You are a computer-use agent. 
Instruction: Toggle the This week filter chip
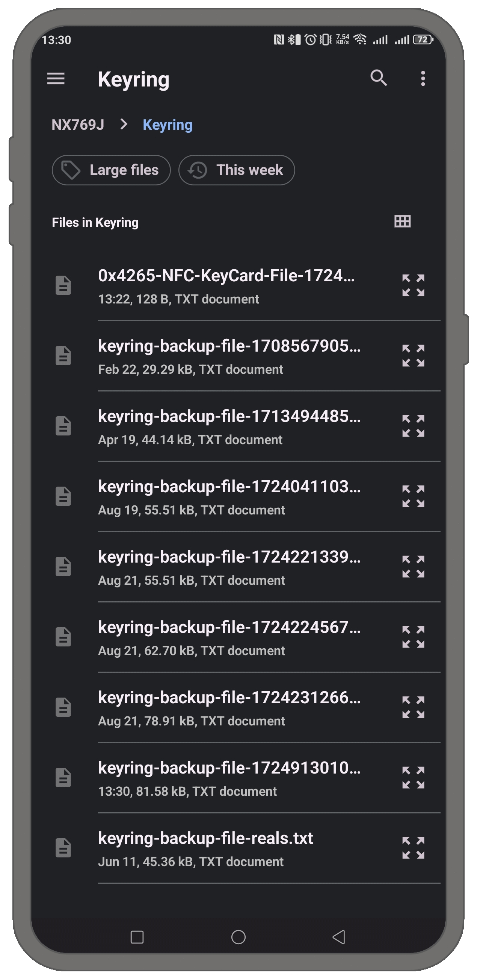(x=236, y=170)
